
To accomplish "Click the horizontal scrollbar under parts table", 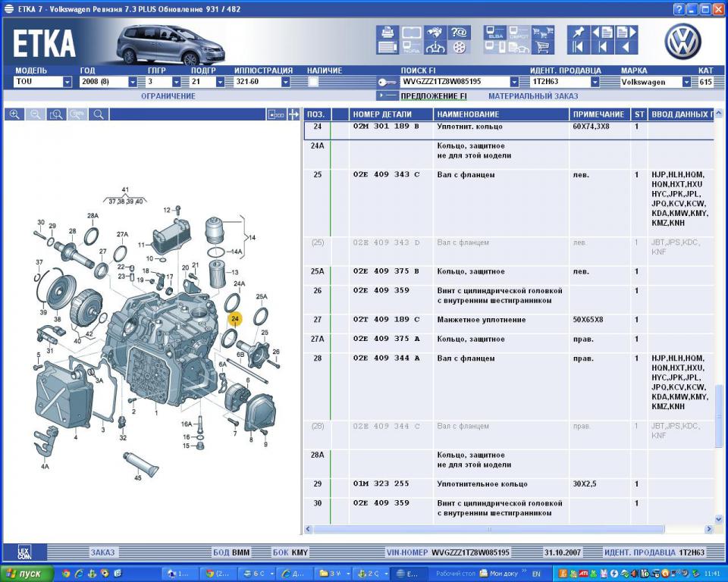I will click(x=489, y=529).
